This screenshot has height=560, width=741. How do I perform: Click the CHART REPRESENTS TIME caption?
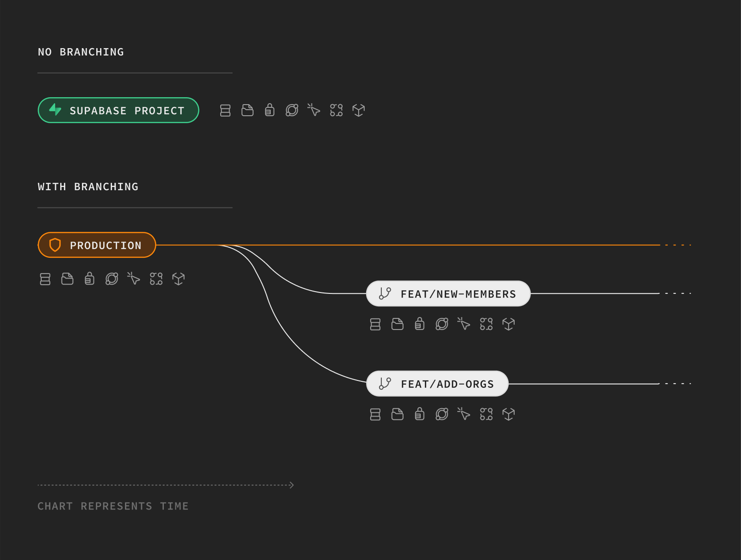113,506
